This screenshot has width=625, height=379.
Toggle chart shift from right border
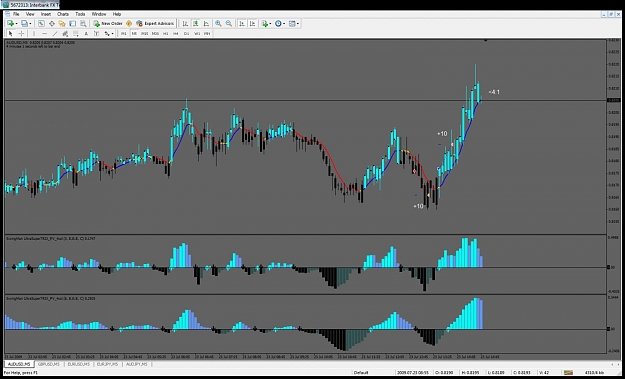pyautogui.click(x=252, y=24)
